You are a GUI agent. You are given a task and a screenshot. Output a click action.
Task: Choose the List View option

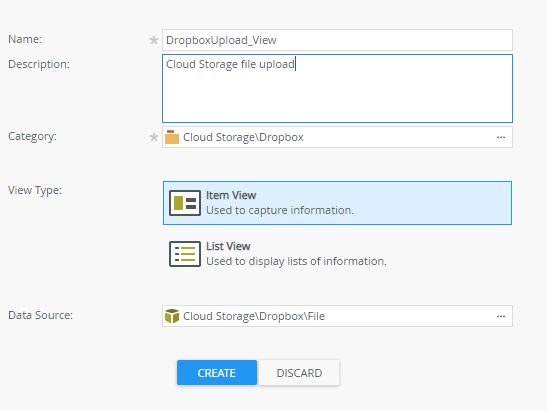point(337,254)
